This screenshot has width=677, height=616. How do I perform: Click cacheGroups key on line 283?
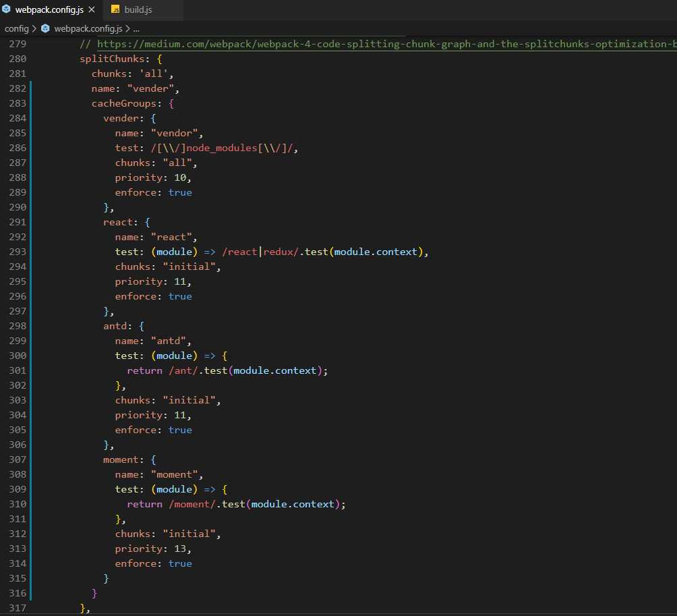123,104
